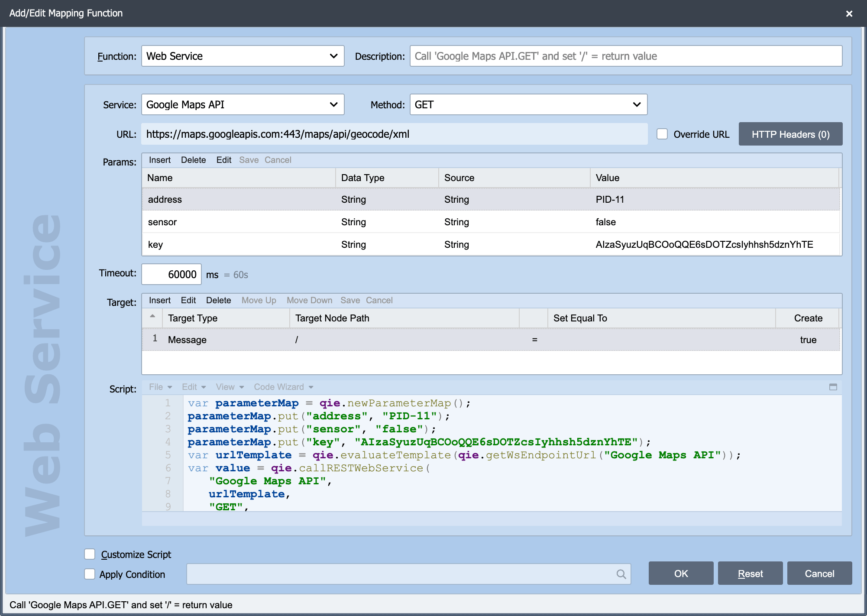The image size is (867, 616).
Task: Open the Code Wizard menu in script toolbar
Action: point(283,387)
